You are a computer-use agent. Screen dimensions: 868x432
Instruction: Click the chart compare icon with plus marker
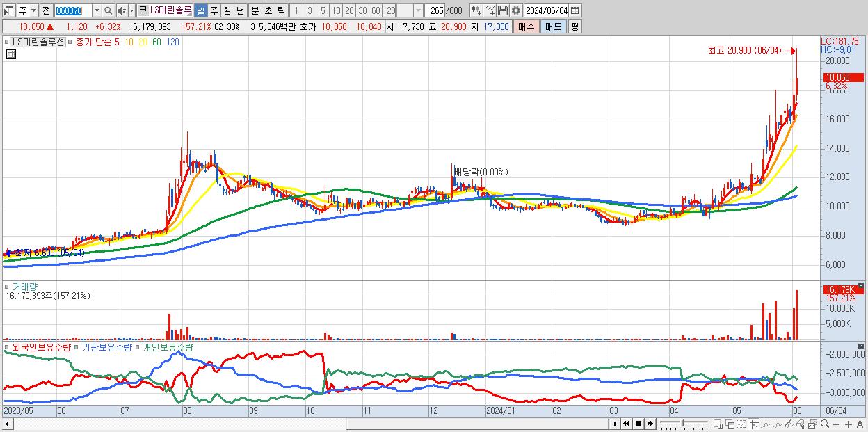pyautogui.click(x=476, y=10)
